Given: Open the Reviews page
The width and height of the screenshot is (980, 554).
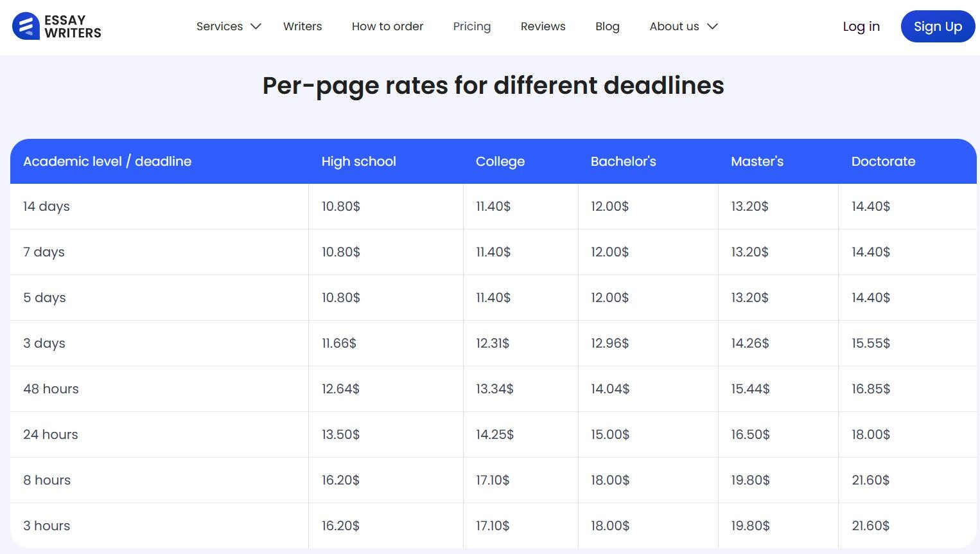Looking at the screenshot, I should 543,26.
